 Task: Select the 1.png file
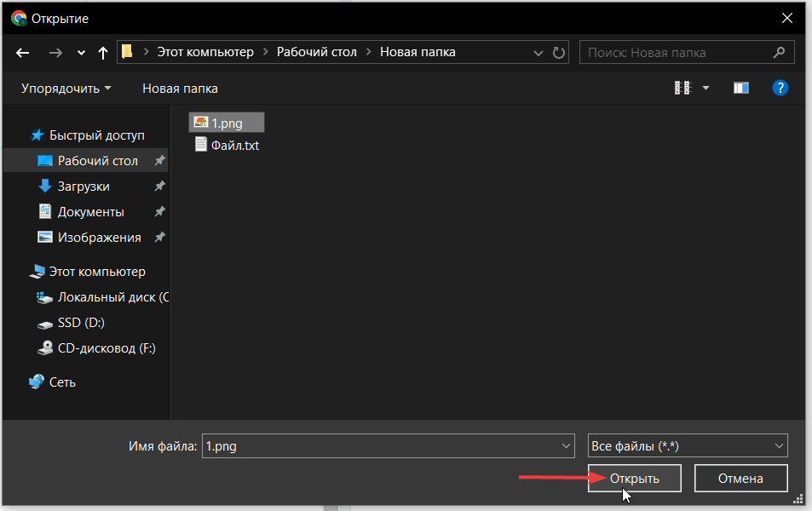(227, 123)
